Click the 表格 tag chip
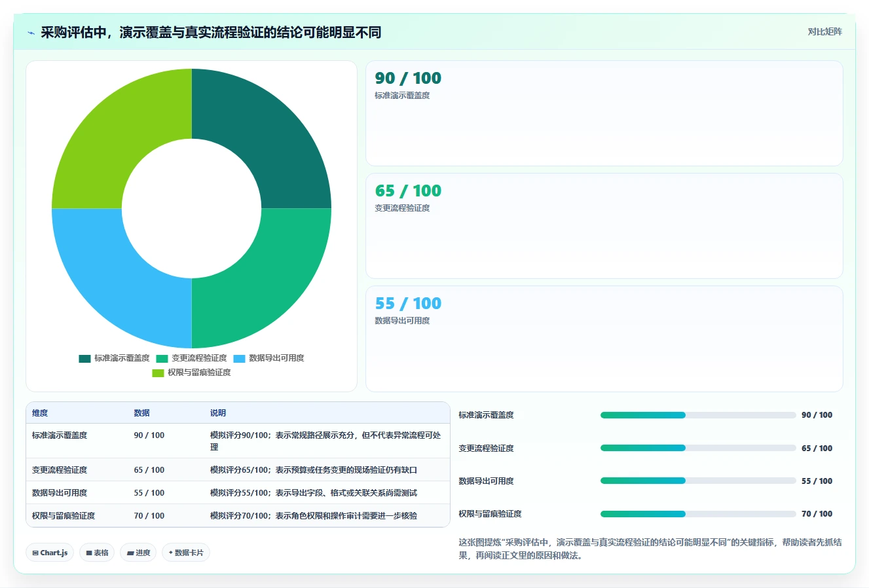Viewport: 869px width, 588px height. 97,553
